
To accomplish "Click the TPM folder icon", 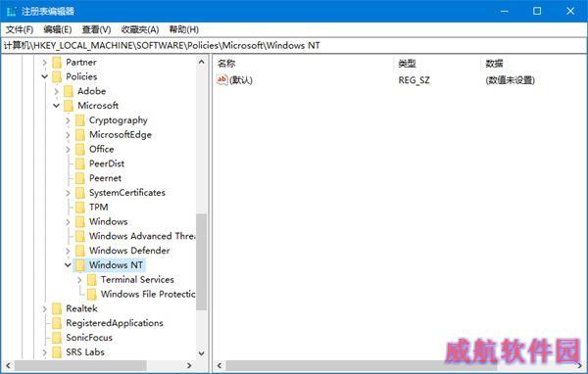I will (x=80, y=208).
